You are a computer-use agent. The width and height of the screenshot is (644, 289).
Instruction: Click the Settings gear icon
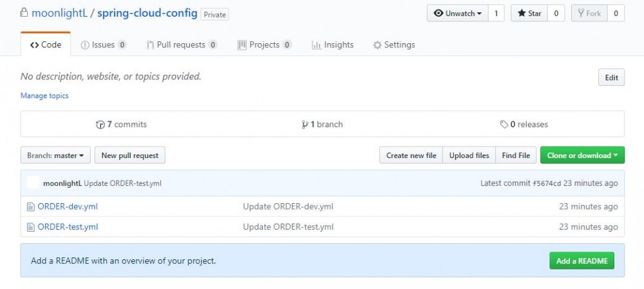tap(377, 45)
